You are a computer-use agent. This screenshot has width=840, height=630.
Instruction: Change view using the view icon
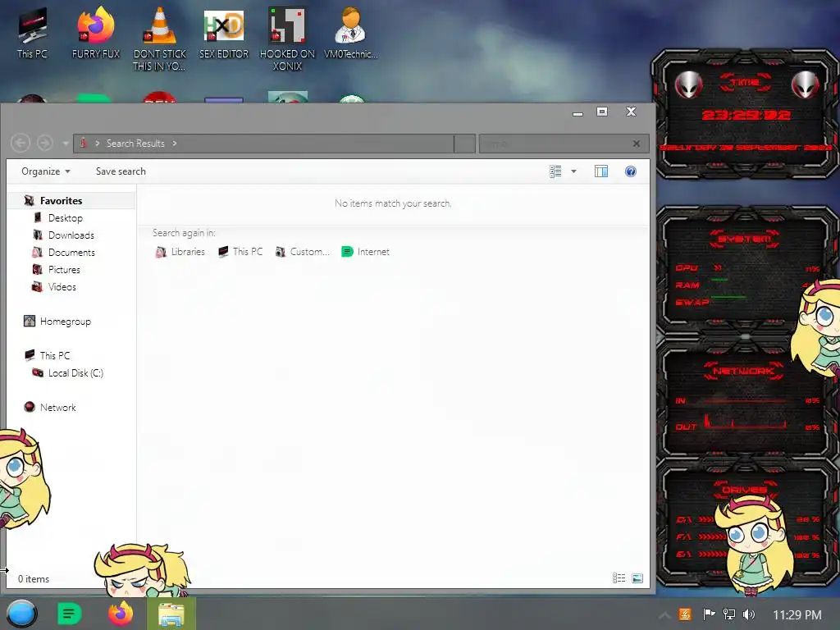pos(555,171)
